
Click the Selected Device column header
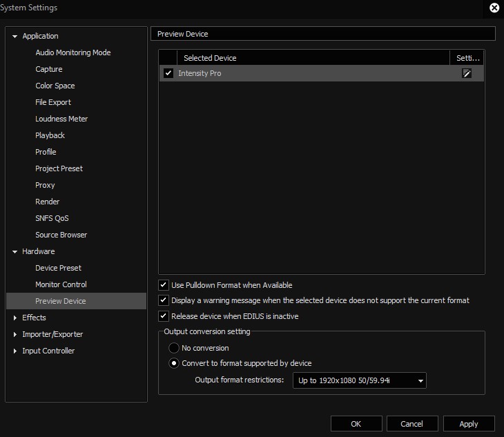point(313,58)
